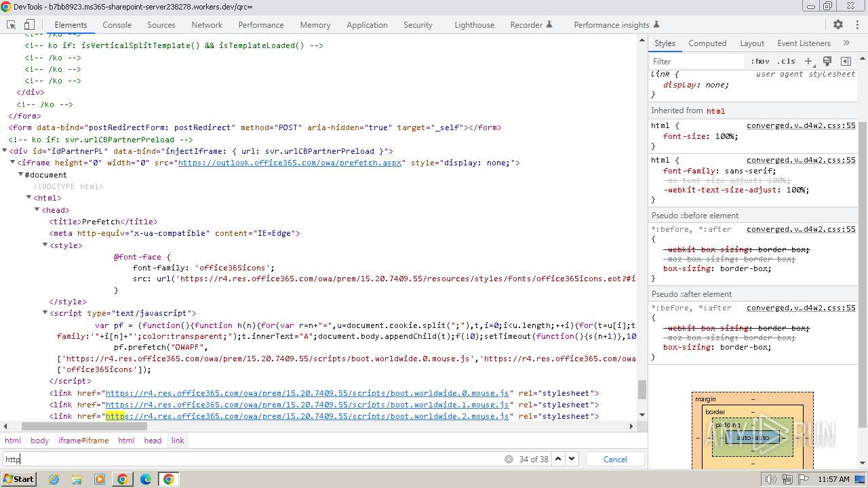Open the outlook.office365.com prefetch.aspx link
868x488 pixels.
290,163
